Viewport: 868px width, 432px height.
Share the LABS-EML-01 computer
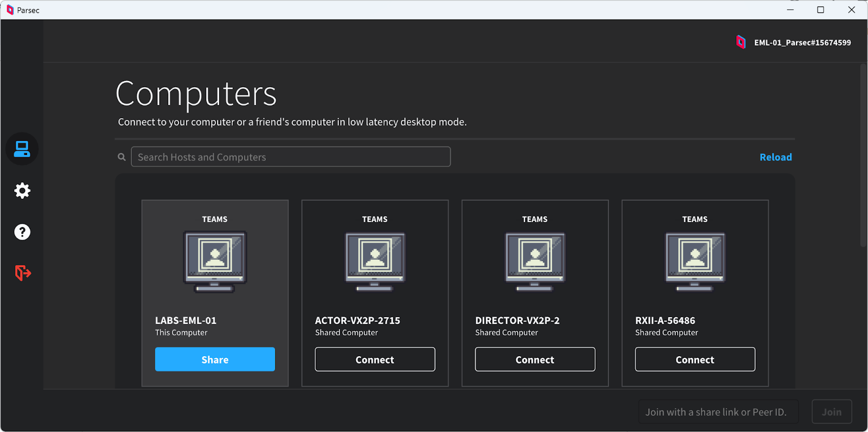coord(215,359)
